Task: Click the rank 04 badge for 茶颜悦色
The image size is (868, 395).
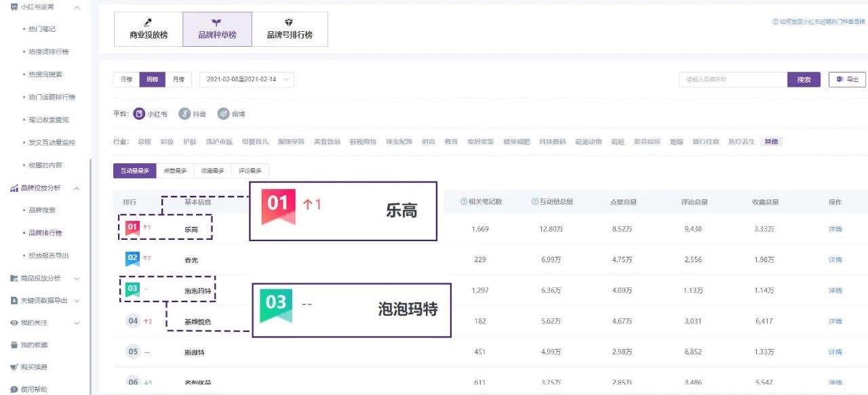Action: tap(133, 320)
